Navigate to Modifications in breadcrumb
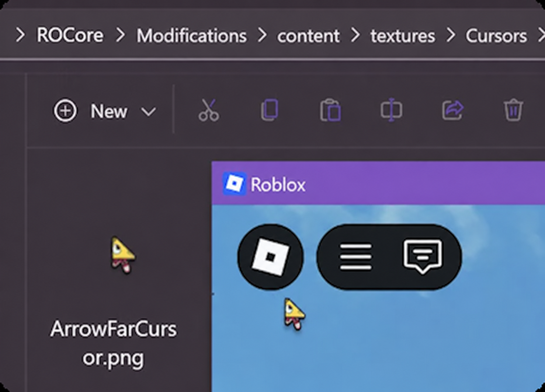545x392 pixels. (x=191, y=36)
